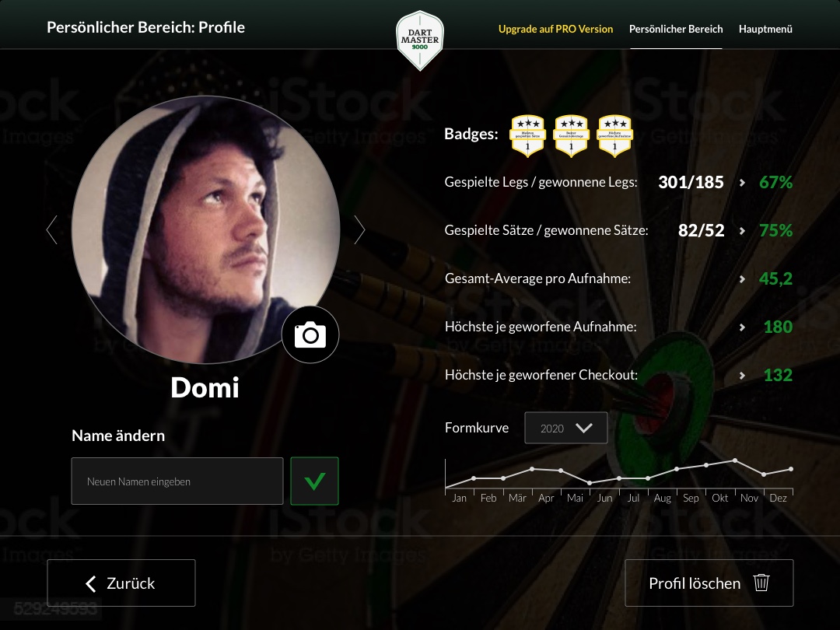Open the Persönlicher Bereich tab

(676, 29)
